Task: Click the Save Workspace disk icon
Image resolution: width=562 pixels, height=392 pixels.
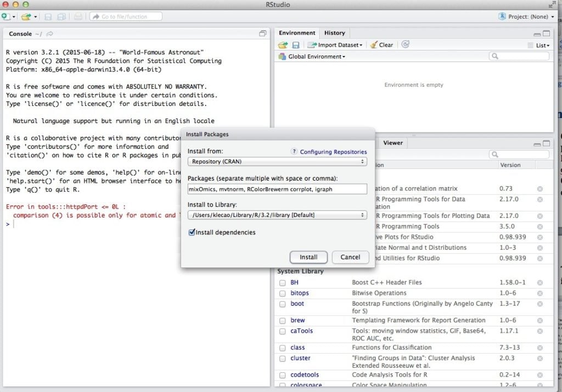Action: point(296,45)
